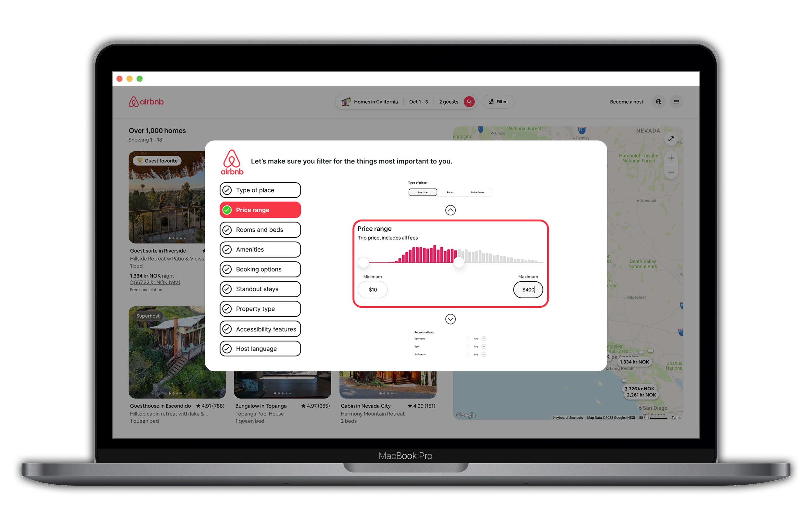
Task: Zoom out on the map
Action: coord(671,172)
